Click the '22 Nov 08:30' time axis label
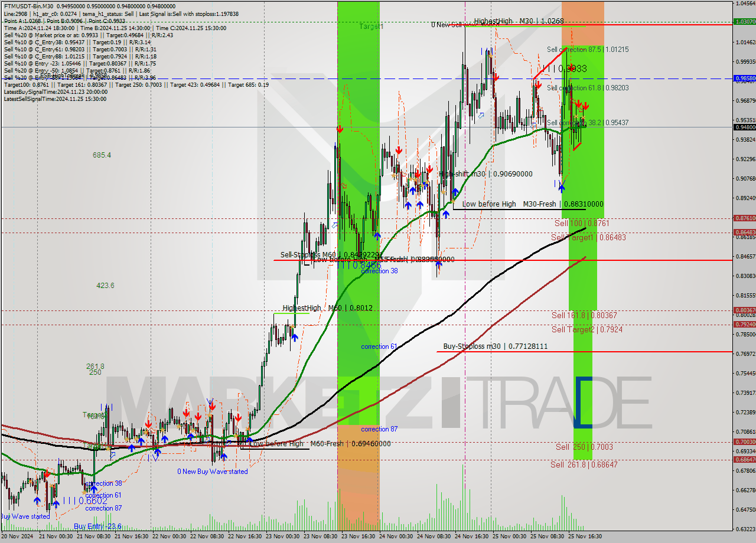This screenshot has width=756, height=543. coord(207,537)
